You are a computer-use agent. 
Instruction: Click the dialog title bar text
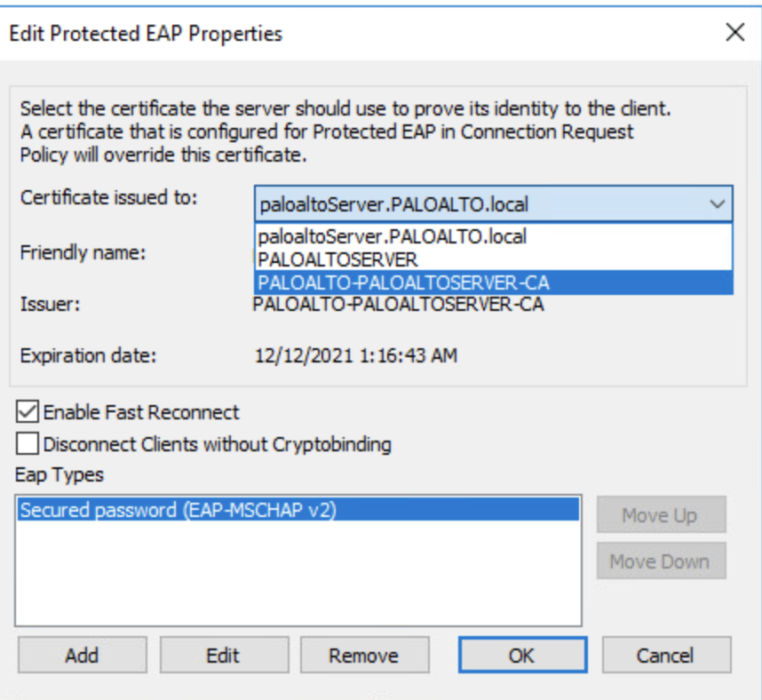146,35
